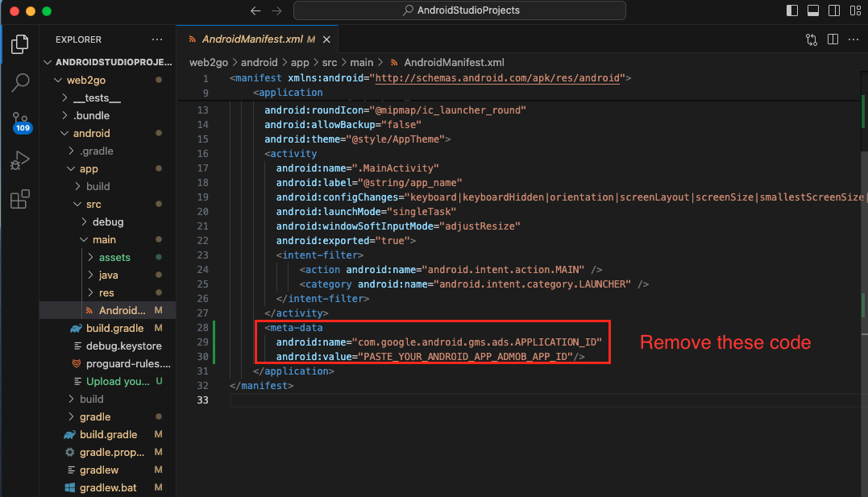Select the AndroidManifest.xml editor tab
The width and height of the screenshot is (868, 497).
[252, 39]
